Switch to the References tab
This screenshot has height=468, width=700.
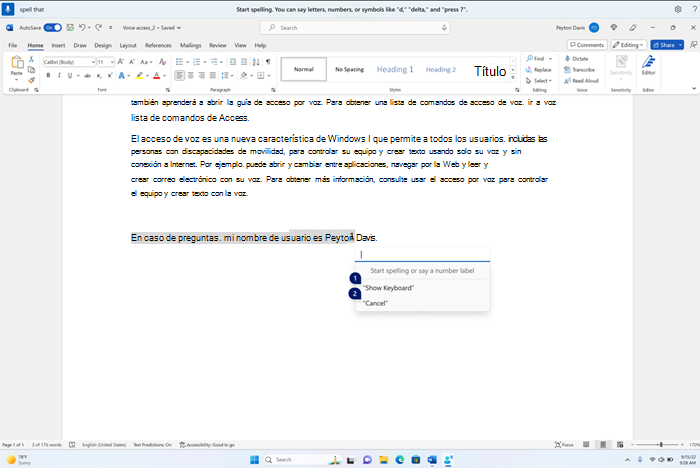pos(158,45)
